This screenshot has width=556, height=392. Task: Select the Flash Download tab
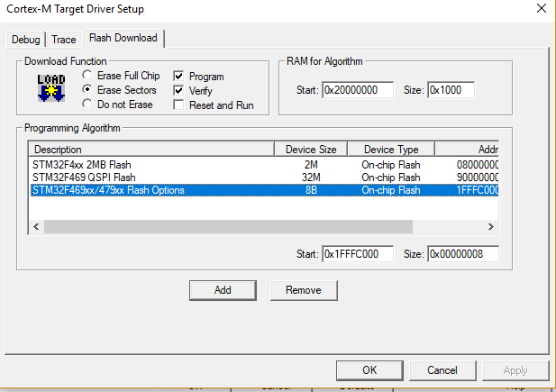(x=123, y=38)
